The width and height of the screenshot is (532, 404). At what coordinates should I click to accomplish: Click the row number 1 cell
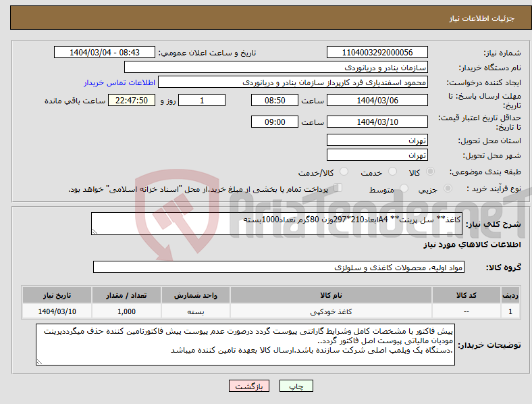coord(510,311)
